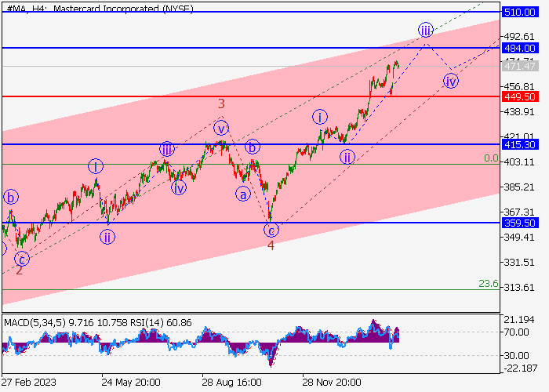Click the gray 471.47 current price label
The image size is (549, 392).
520,66
